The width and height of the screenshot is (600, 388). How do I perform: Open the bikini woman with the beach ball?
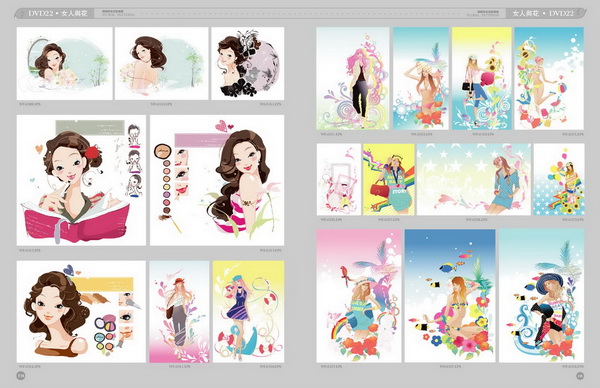pyautogui.click(x=549, y=78)
